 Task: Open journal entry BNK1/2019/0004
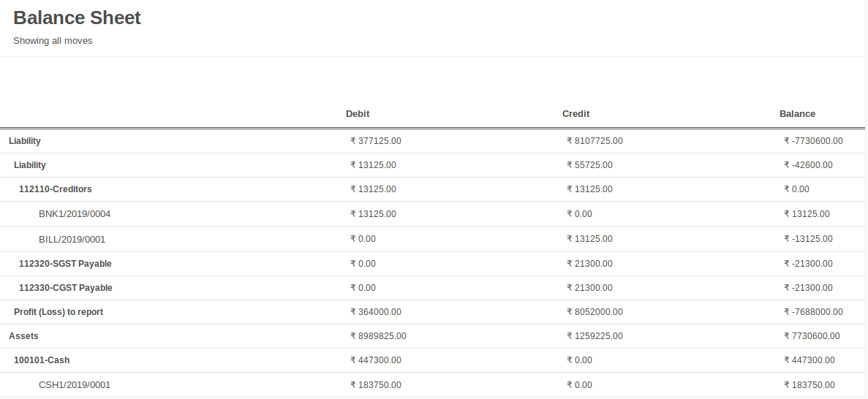click(x=74, y=214)
